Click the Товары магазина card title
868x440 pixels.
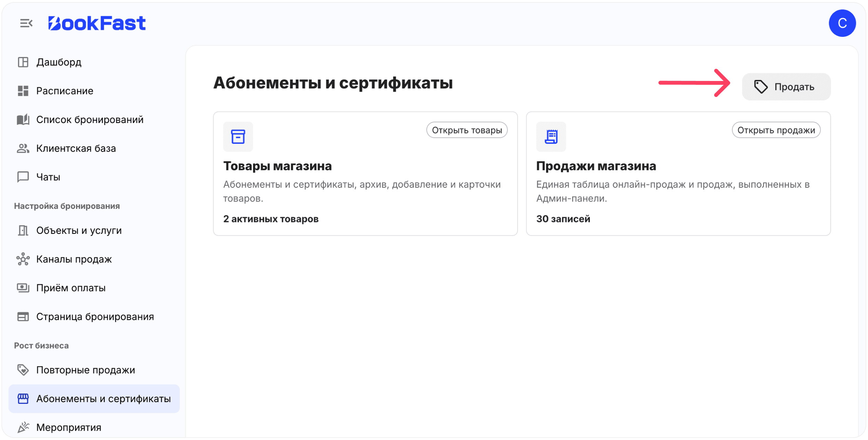(x=277, y=166)
